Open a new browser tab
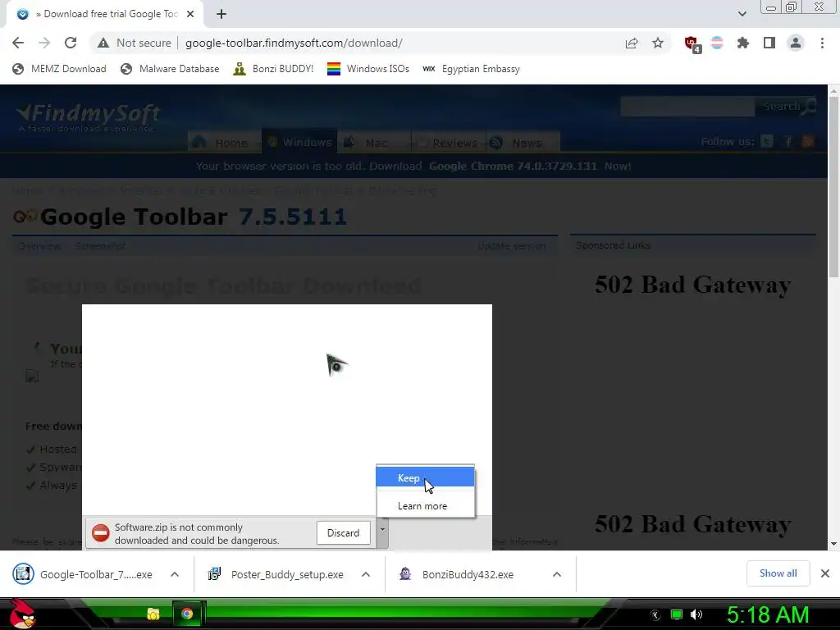The width and height of the screenshot is (840, 630). click(221, 14)
